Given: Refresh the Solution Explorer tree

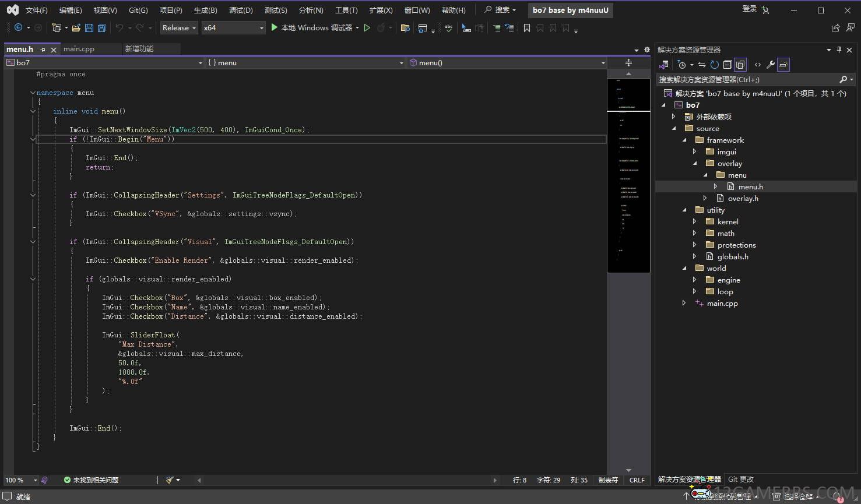Looking at the screenshot, I should 714,65.
